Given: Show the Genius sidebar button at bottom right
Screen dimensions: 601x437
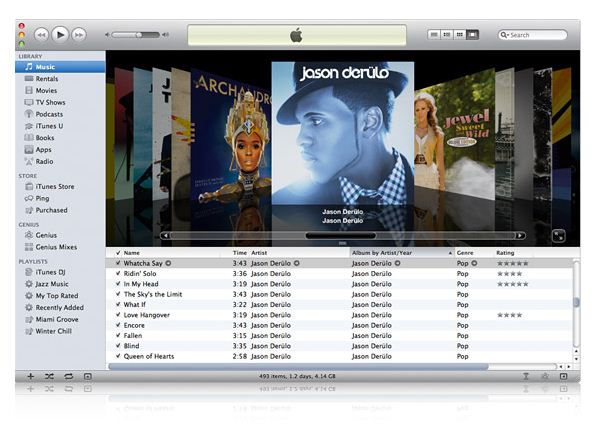Looking at the screenshot, I should coord(563,376).
